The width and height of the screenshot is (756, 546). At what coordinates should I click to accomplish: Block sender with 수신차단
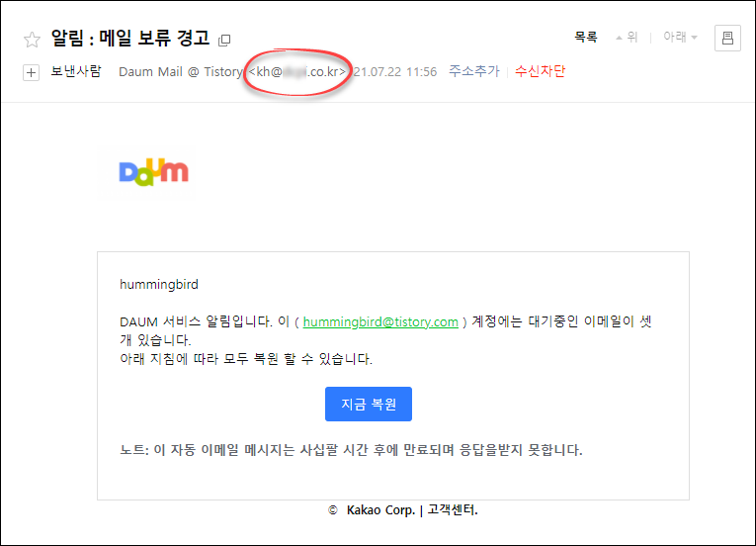point(540,71)
